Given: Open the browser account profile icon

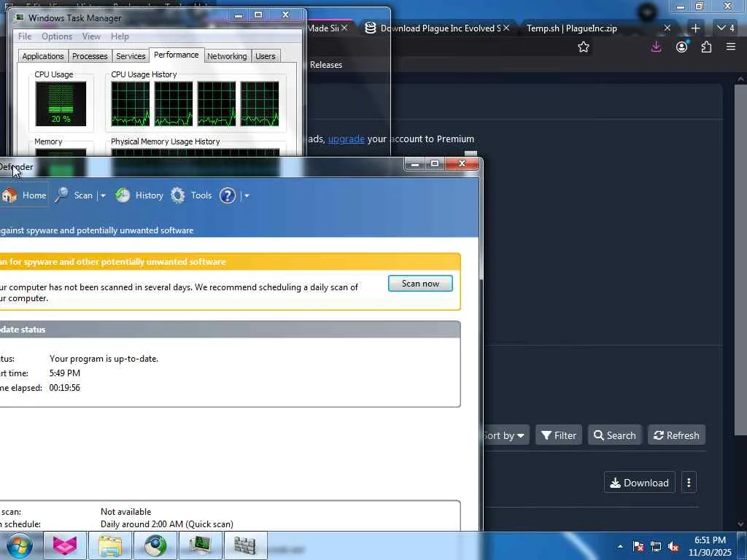Looking at the screenshot, I should [x=682, y=47].
